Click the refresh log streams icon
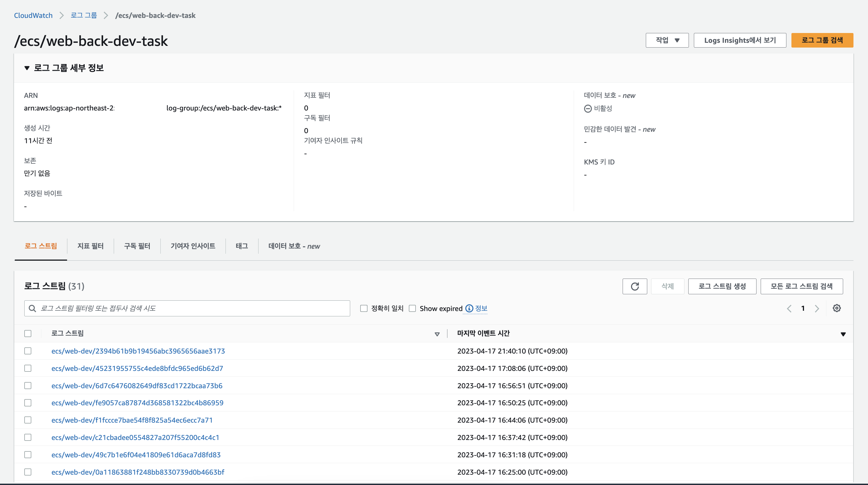Screen dimensions: 868x485 coord(634,286)
